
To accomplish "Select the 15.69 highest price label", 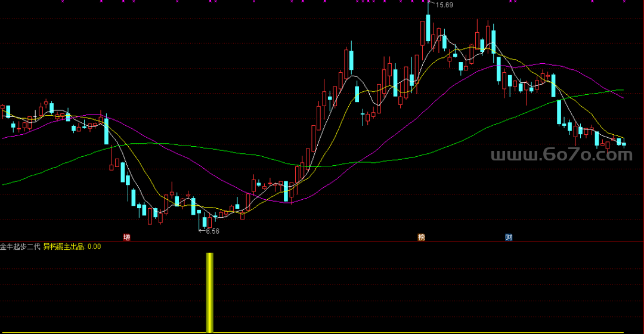I will (444, 5).
